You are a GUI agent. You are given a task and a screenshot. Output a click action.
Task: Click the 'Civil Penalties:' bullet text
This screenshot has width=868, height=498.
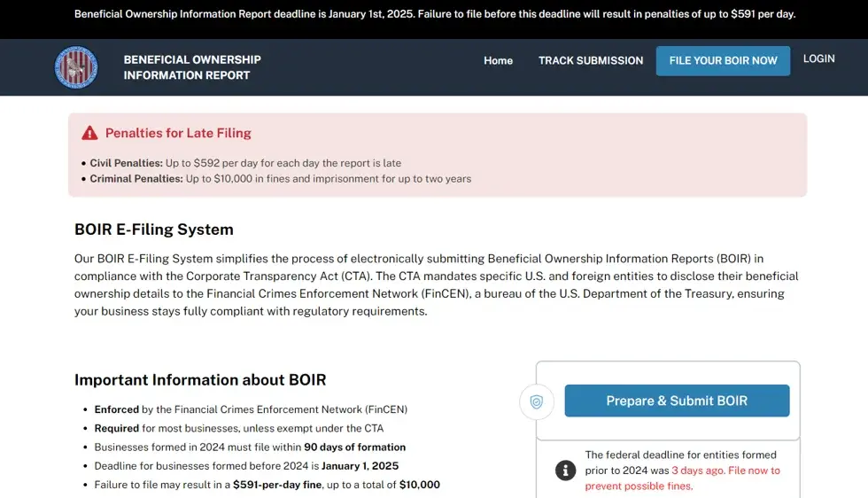245,163
